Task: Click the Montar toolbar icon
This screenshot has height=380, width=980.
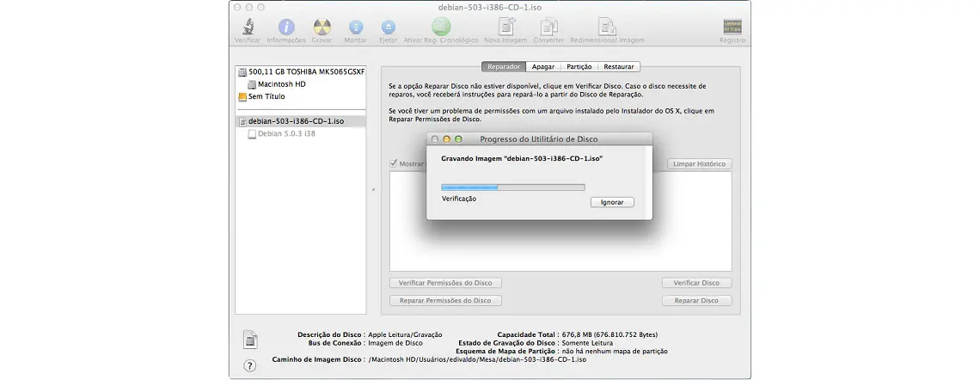Action: (x=356, y=27)
